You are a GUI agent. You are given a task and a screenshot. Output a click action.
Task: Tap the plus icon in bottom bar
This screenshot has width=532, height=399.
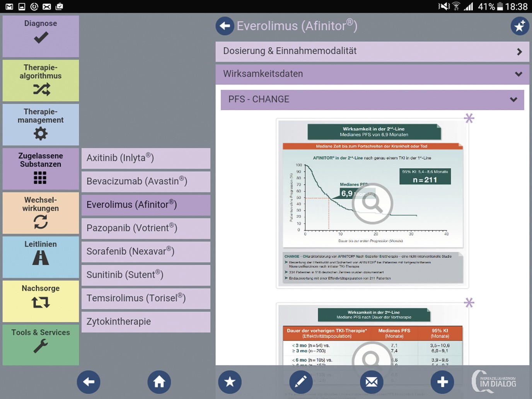click(x=442, y=382)
